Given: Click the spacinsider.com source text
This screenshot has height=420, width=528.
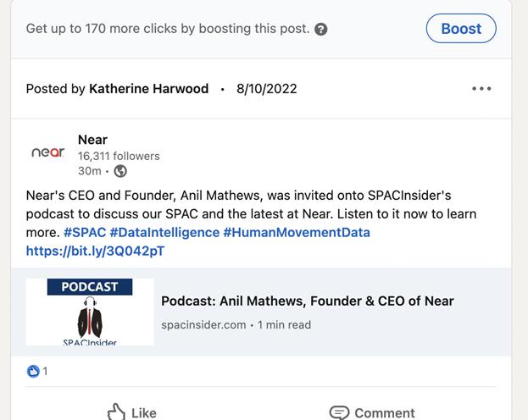Looking at the screenshot, I should pos(203,324).
